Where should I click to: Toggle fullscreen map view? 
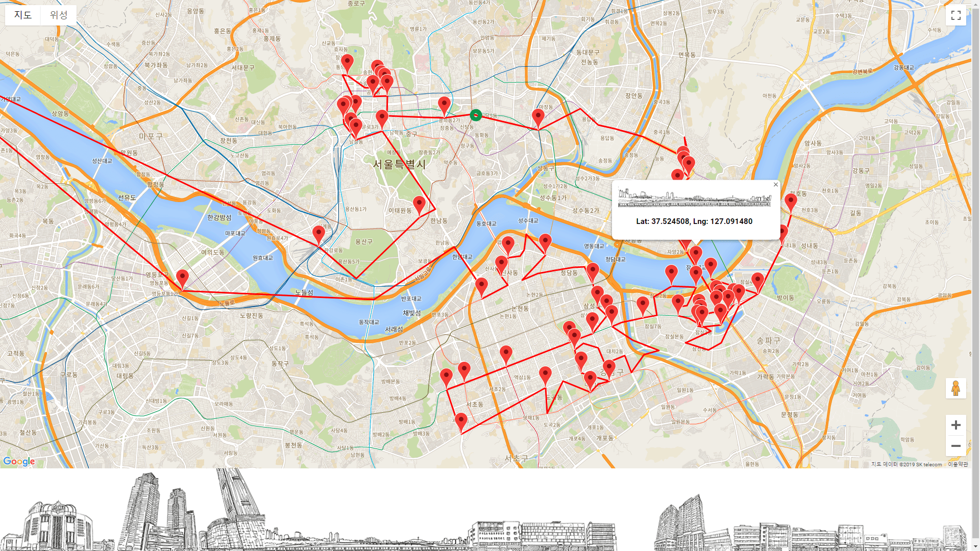[955, 15]
